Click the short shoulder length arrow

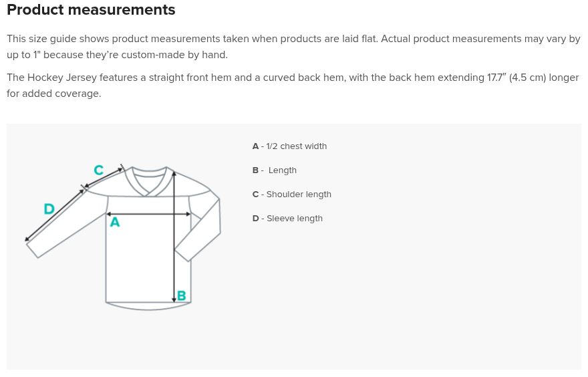coord(104,178)
